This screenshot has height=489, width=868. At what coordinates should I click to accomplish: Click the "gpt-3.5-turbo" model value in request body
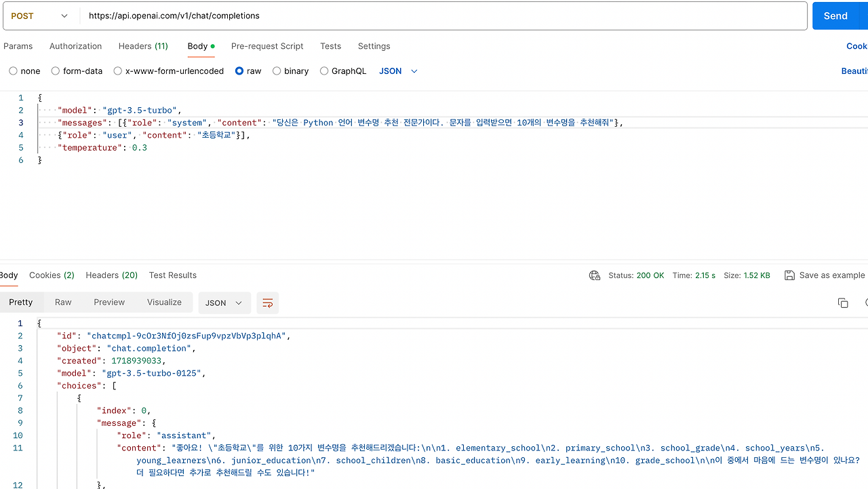point(141,110)
